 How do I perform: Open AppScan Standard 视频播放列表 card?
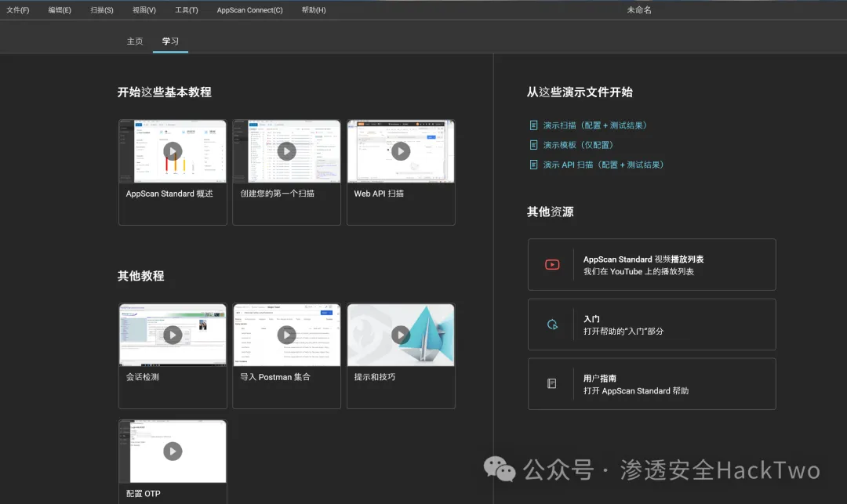tap(652, 264)
